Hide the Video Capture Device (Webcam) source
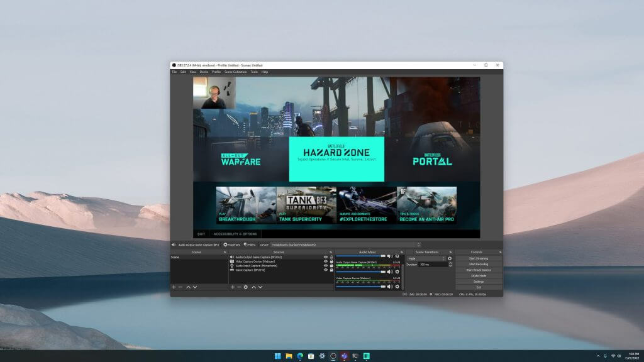 326,261
